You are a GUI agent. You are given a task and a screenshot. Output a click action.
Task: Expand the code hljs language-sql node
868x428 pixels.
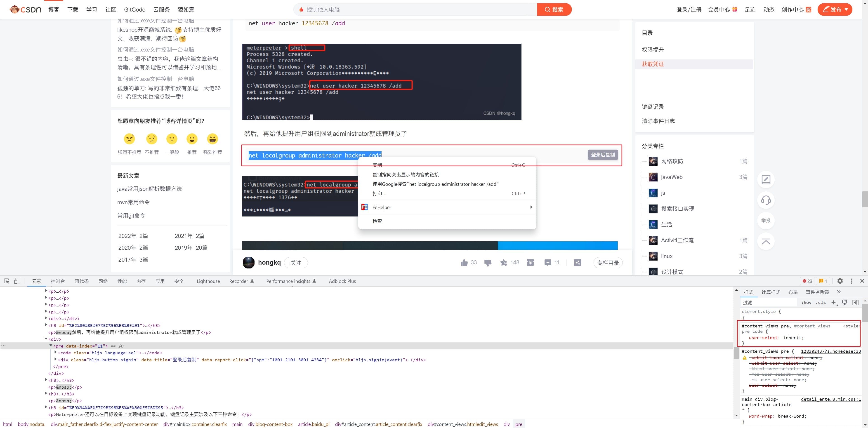coord(56,352)
